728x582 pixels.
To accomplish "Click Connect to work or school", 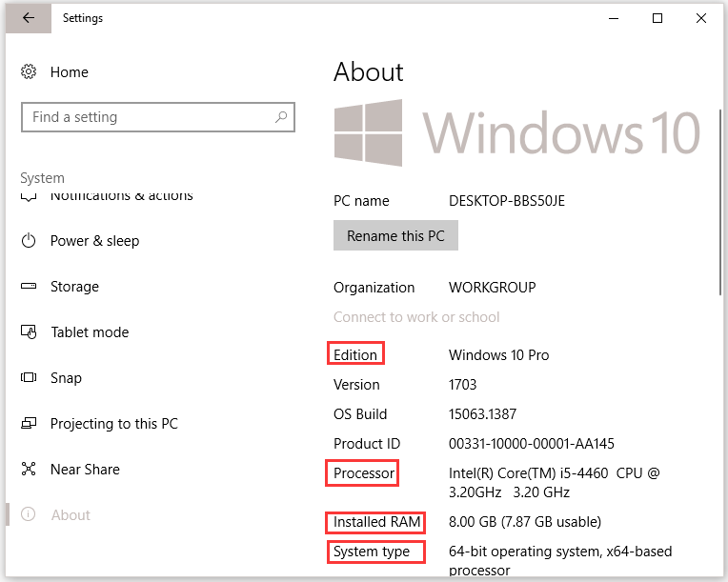I will [416, 317].
